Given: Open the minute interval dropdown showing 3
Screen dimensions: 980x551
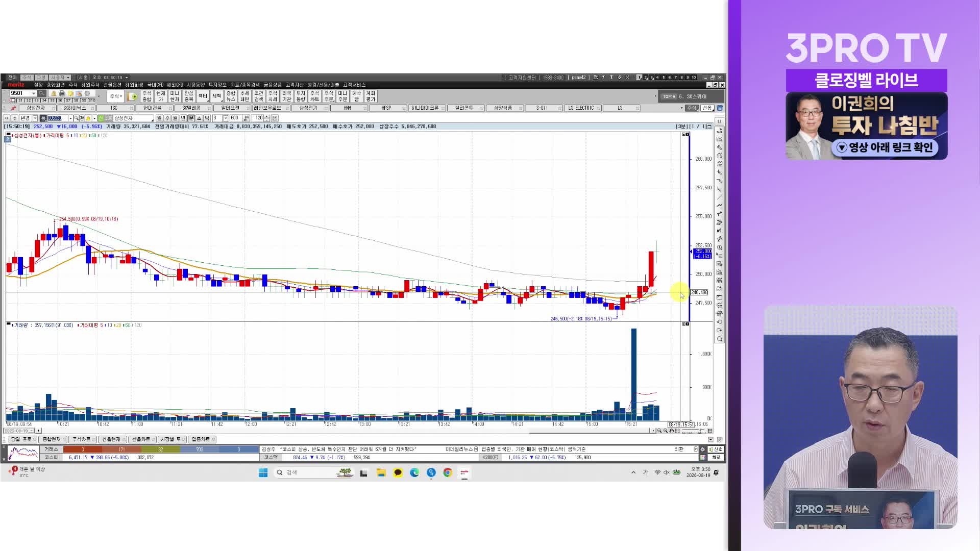Looking at the screenshot, I should point(226,118).
